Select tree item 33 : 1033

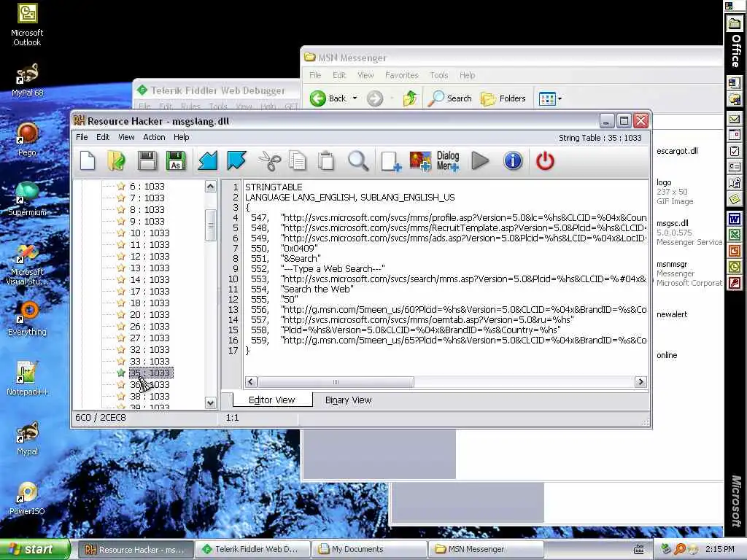tap(150, 362)
